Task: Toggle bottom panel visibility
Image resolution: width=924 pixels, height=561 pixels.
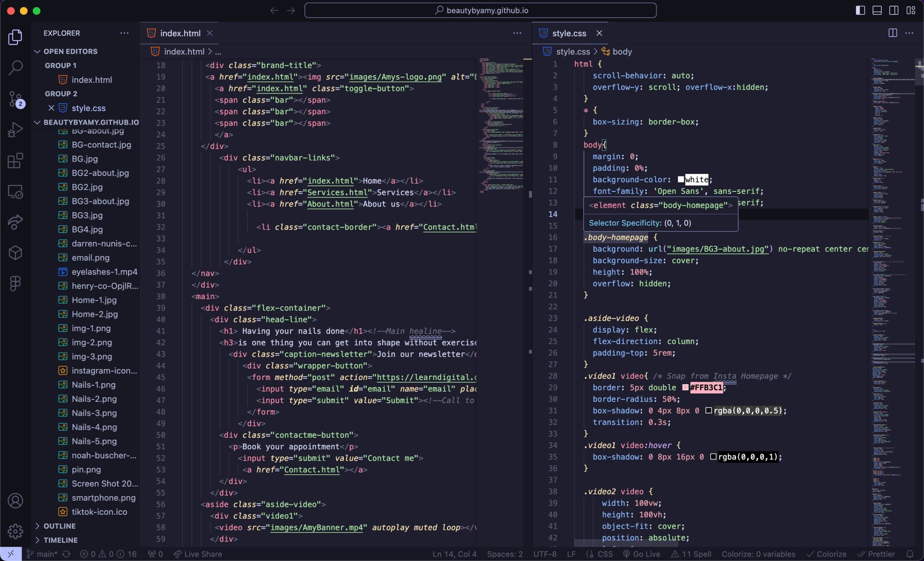Action: [x=877, y=10]
